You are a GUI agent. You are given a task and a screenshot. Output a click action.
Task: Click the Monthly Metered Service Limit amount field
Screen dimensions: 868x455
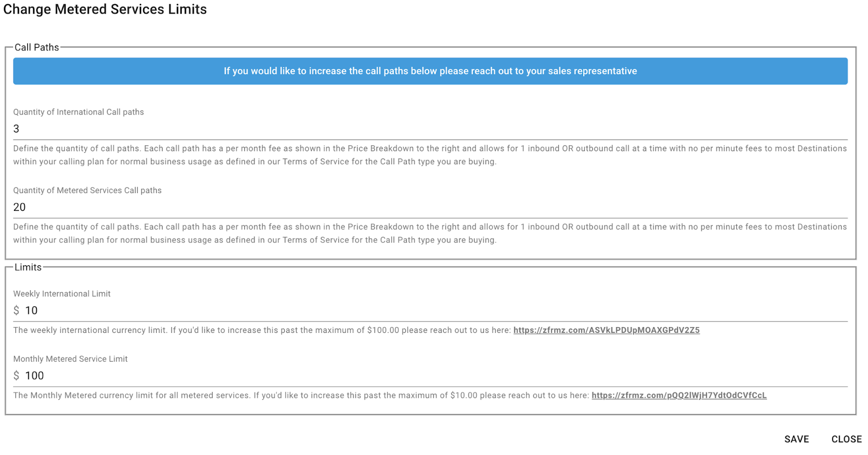(x=434, y=376)
